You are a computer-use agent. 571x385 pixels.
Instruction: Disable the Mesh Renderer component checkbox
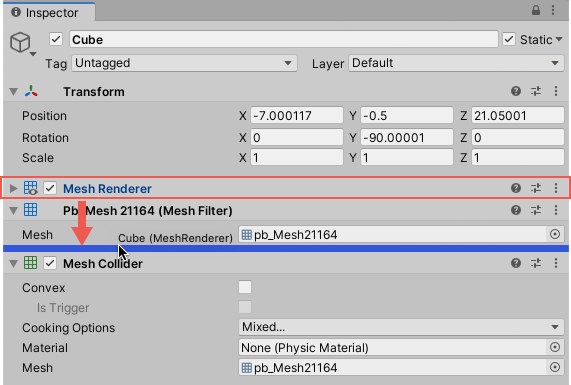tap(50, 188)
